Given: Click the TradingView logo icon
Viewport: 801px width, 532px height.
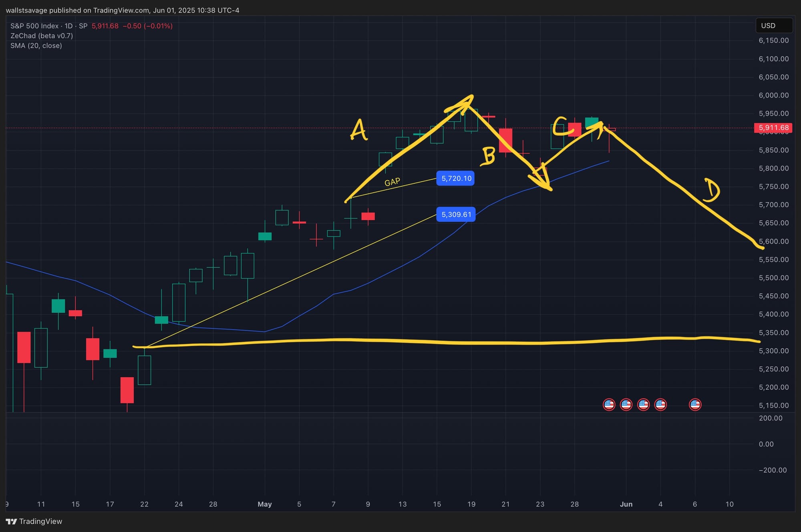Looking at the screenshot, I should [11, 521].
